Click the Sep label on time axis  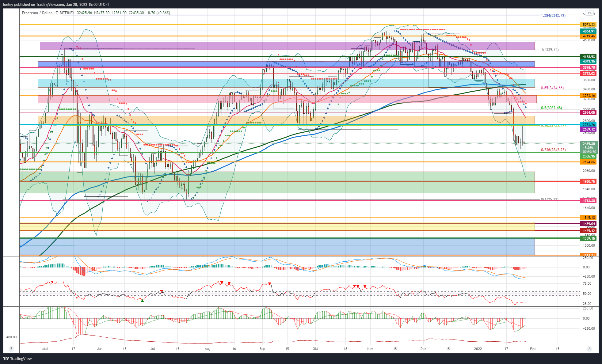point(262,349)
